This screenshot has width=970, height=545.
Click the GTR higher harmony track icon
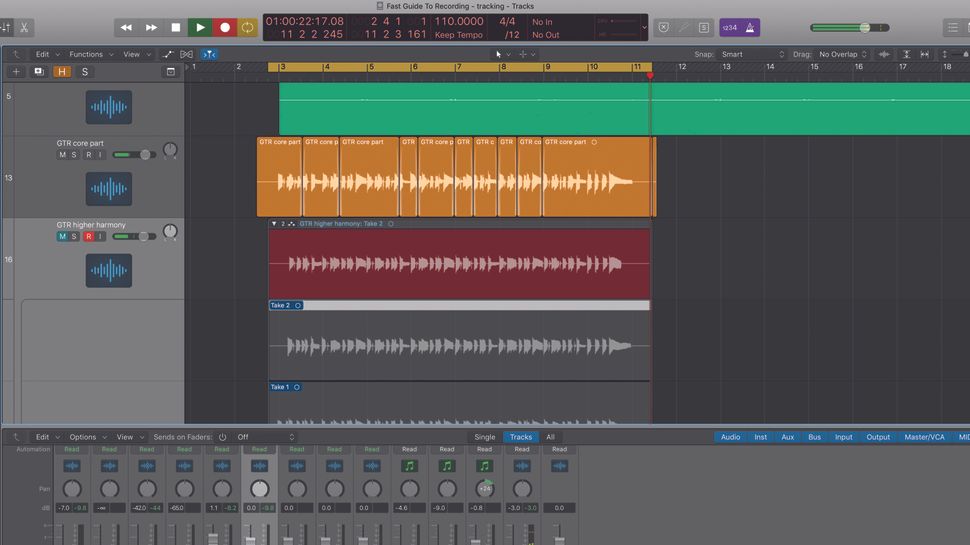pyautogui.click(x=109, y=270)
